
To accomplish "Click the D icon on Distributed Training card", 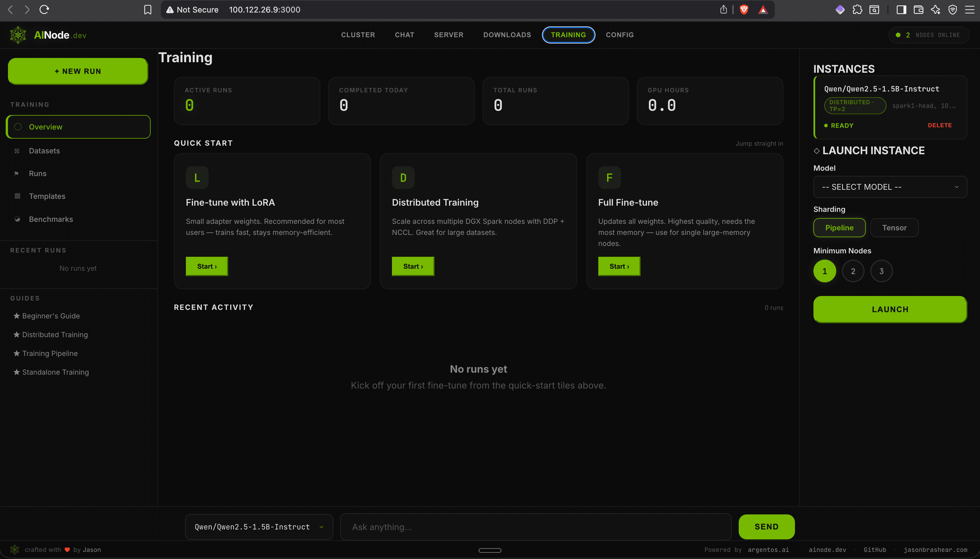I will click(x=403, y=177).
